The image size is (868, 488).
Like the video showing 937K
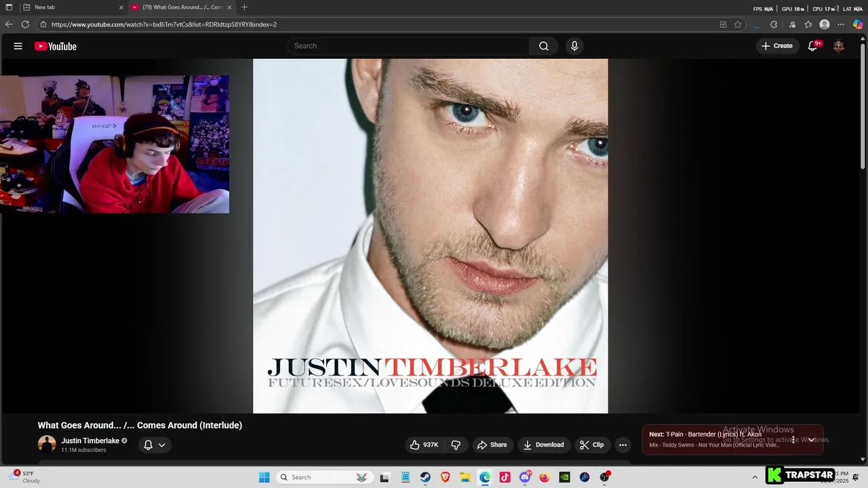point(424,445)
